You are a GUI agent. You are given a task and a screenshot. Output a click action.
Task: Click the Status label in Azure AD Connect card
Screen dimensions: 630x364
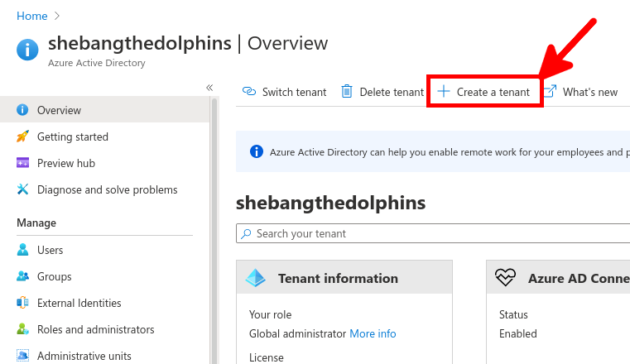[513, 314]
